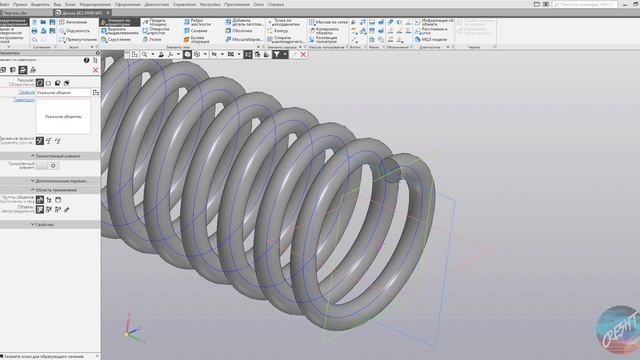Click the Массив по сетке tool
640x360 pixels.
point(328,22)
